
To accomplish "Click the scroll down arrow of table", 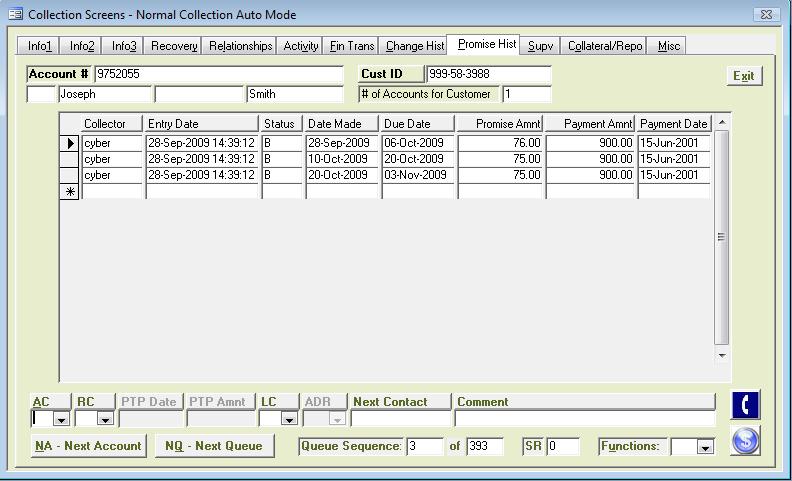I will pos(722,355).
